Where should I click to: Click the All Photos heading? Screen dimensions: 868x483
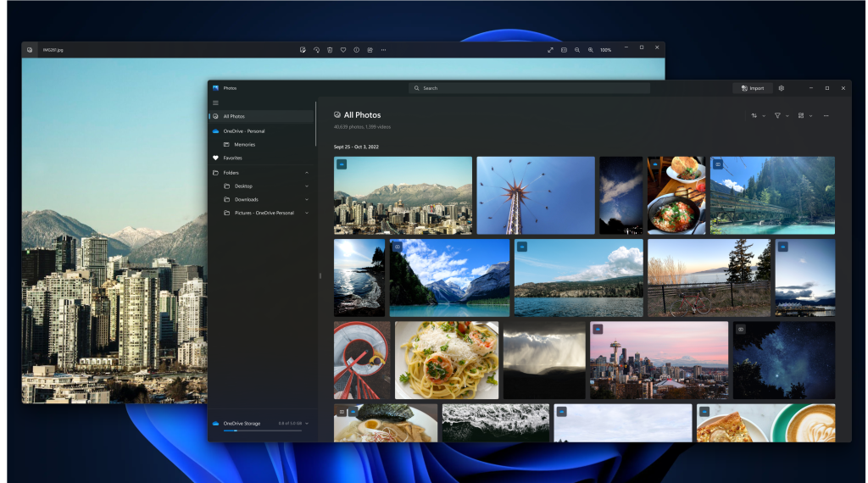click(x=362, y=115)
